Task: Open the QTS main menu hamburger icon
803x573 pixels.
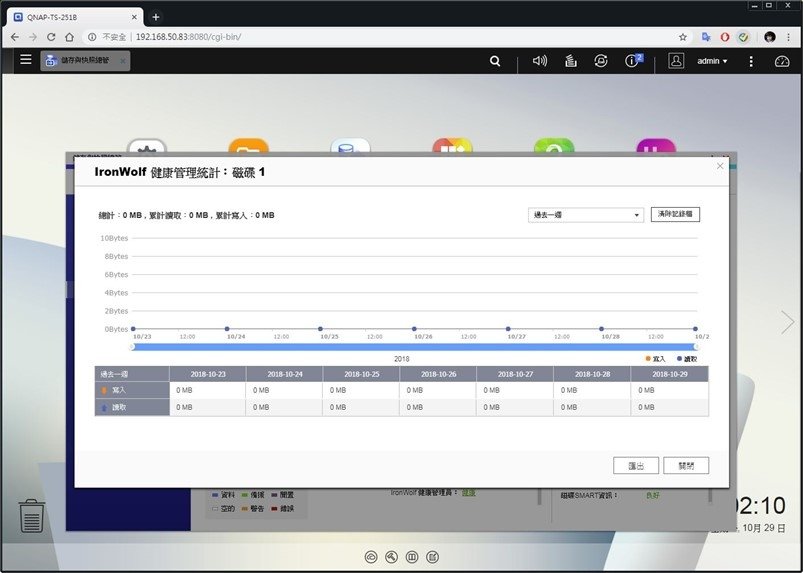Action: point(26,59)
